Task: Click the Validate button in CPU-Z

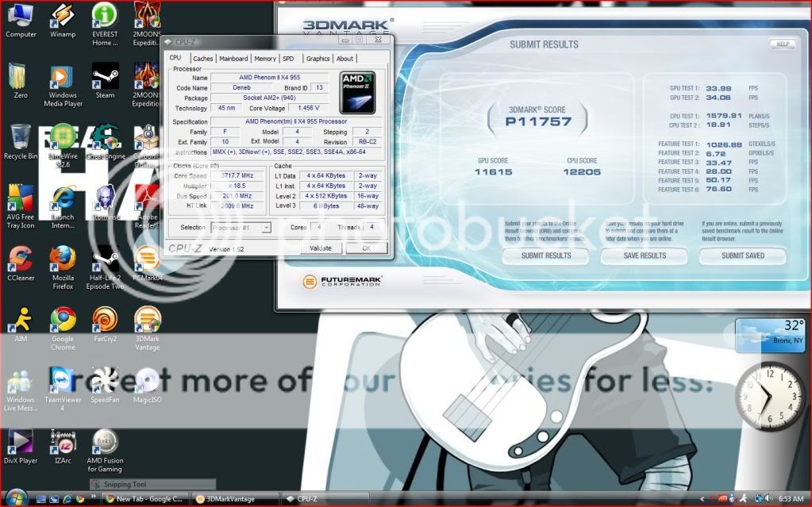Action: pyautogui.click(x=321, y=248)
